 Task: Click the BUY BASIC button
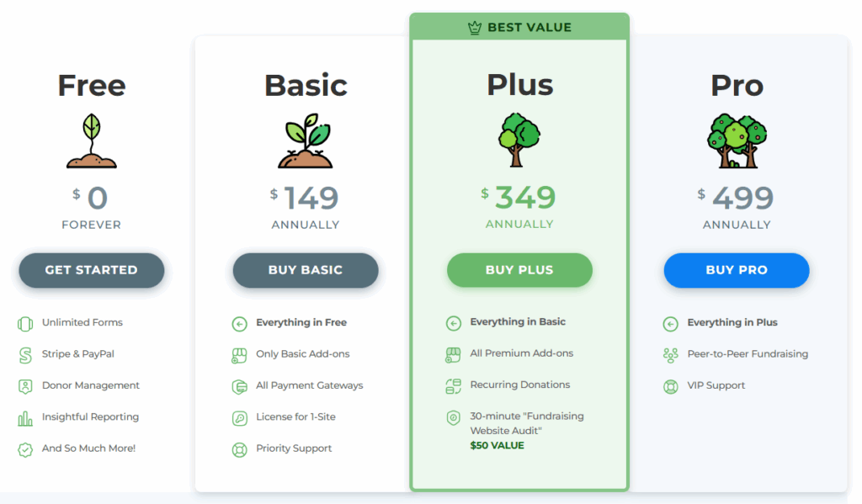tap(305, 270)
